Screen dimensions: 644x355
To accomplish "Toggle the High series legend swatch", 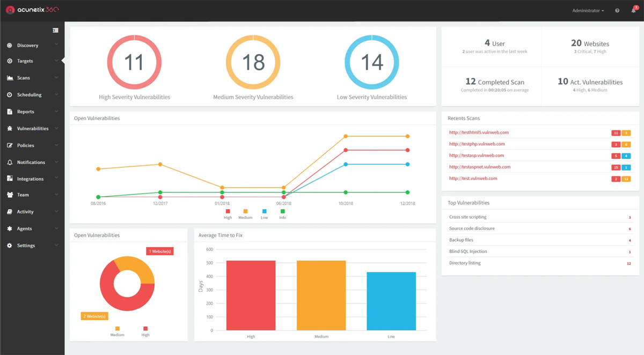I will (228, 211).
